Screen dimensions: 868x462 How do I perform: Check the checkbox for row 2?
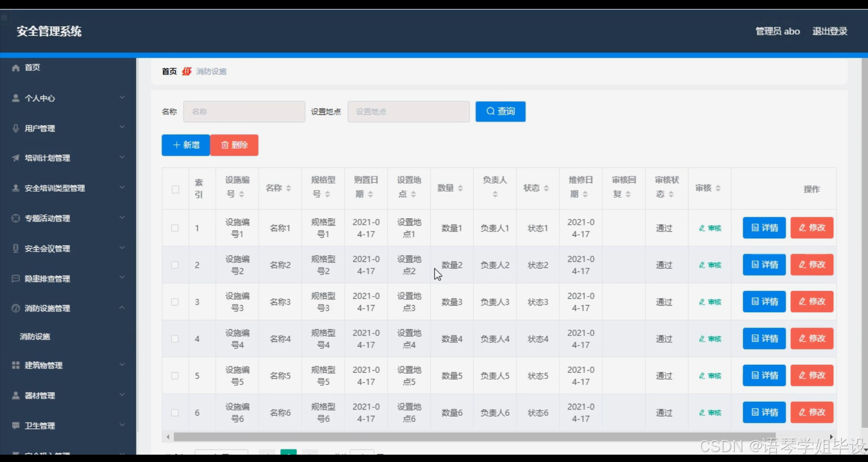pyautogui.click(x=175, y=265)
